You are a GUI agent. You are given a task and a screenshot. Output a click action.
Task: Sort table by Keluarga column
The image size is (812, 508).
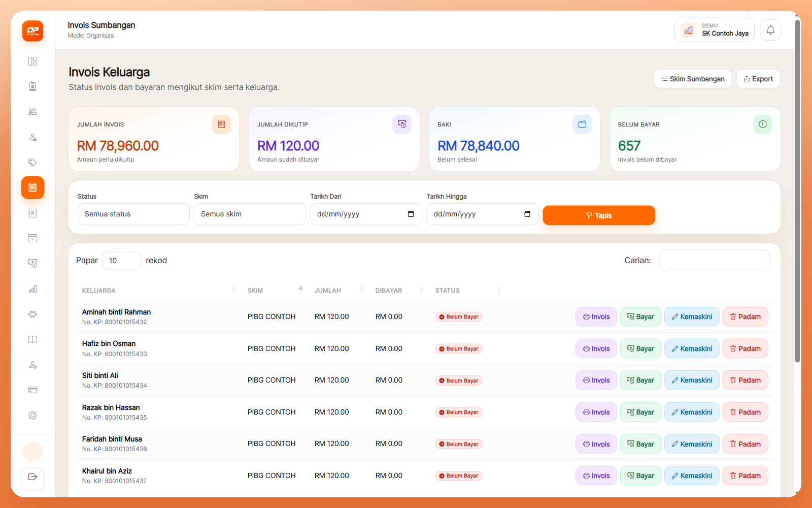[x=159, y=291]
